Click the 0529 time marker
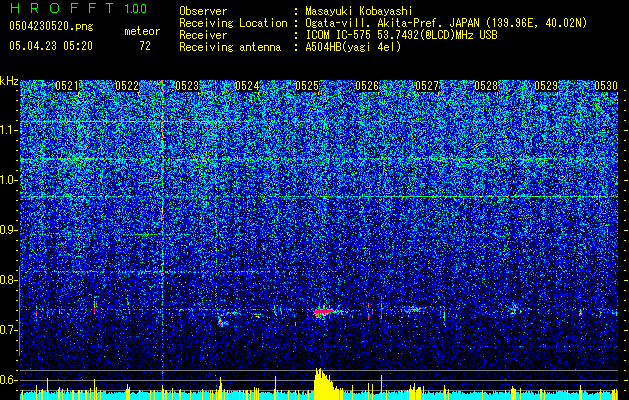Image resolution: width=629 pixels, height=400 pixels. click(546, 86)
